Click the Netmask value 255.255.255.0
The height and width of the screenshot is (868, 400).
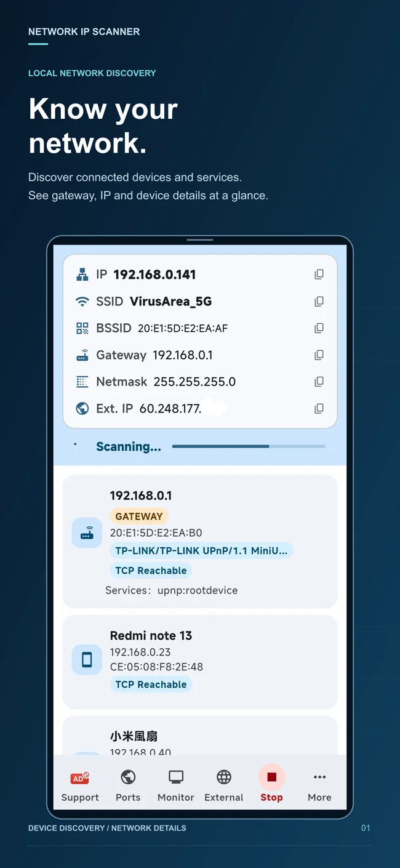point(194,382)
